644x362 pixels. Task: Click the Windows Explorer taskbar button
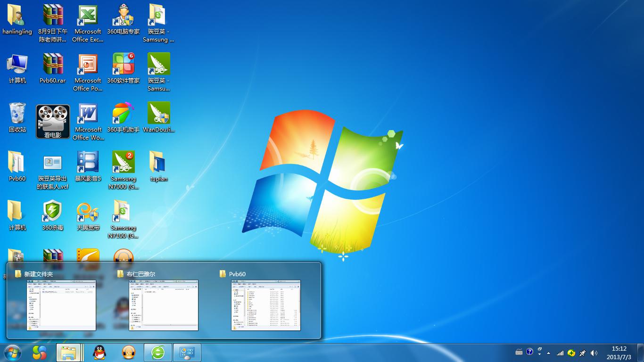click(69, 353)
